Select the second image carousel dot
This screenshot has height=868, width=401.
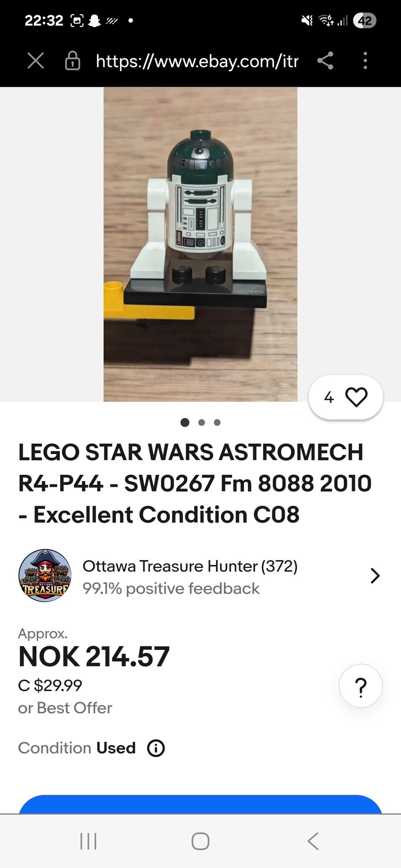[201, 422]
